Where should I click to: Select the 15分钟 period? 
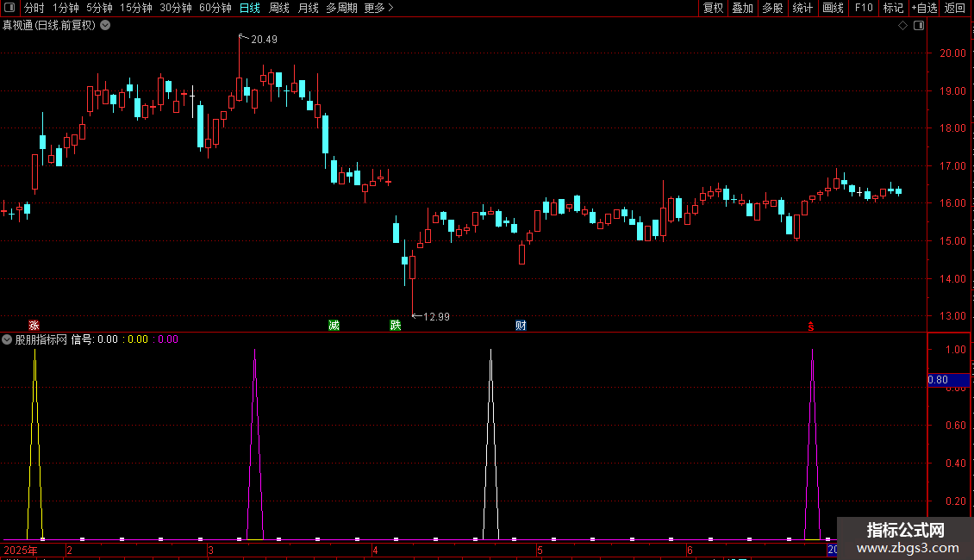pyautogui.click(x=136, y=8)
